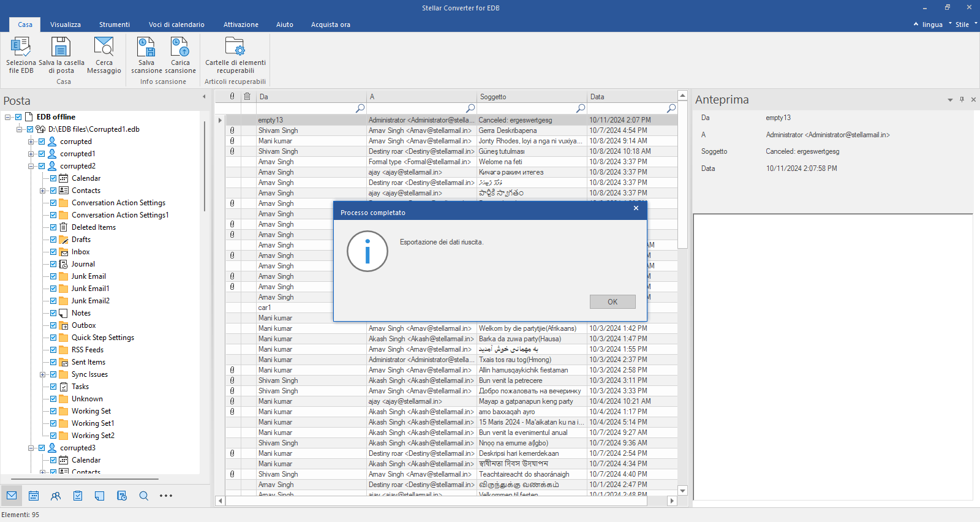Click Seleziona file EDB icon

tap(21, 47)
